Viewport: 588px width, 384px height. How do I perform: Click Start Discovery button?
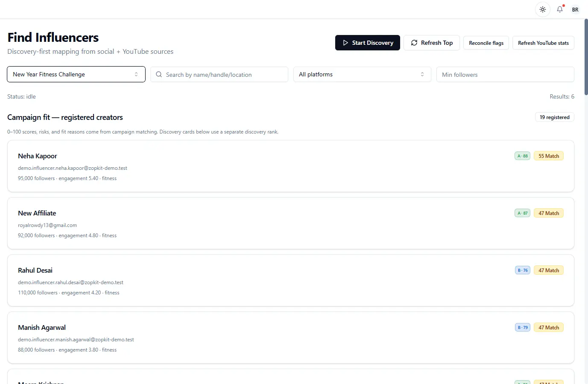click(368, 43)
